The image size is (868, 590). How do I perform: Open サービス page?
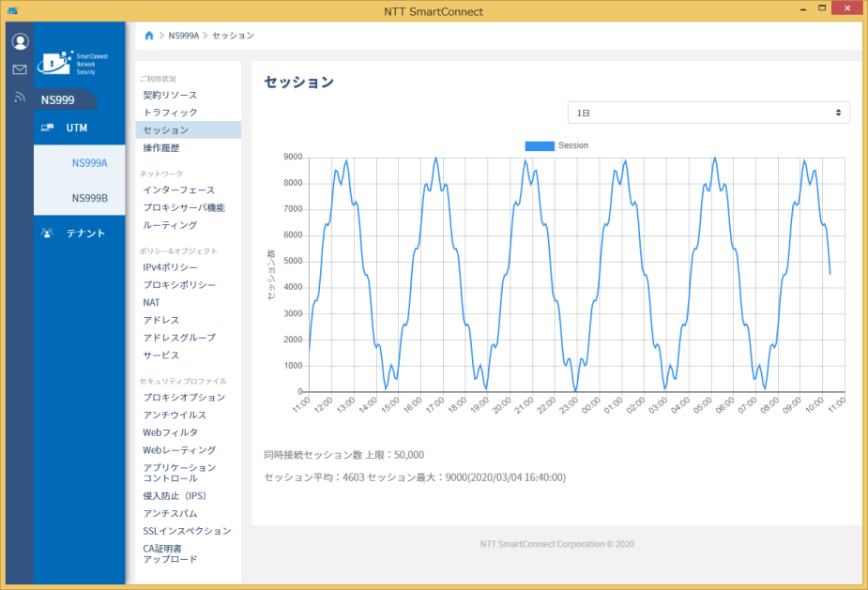(161, 356)
